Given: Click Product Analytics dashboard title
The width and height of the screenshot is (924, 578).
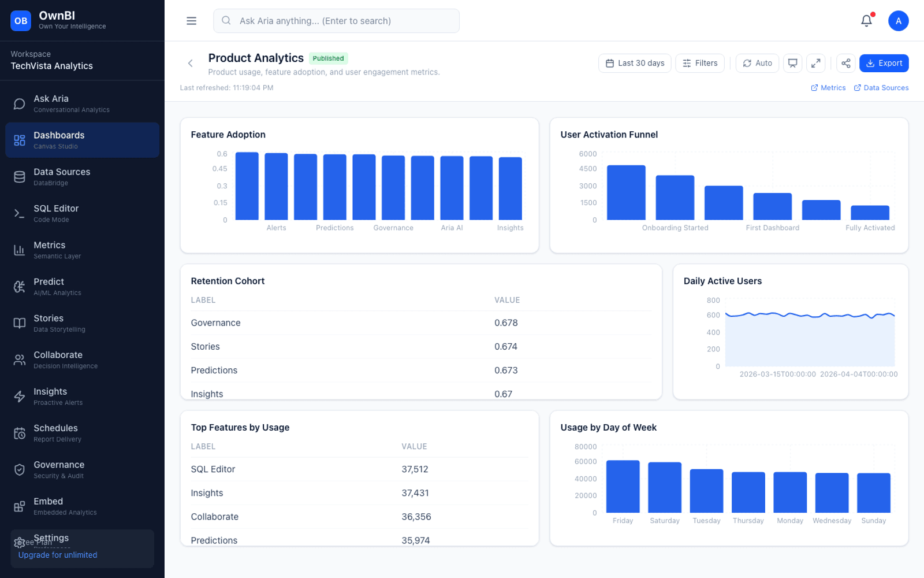Looking at the screenshot, I should pos(256,58).
